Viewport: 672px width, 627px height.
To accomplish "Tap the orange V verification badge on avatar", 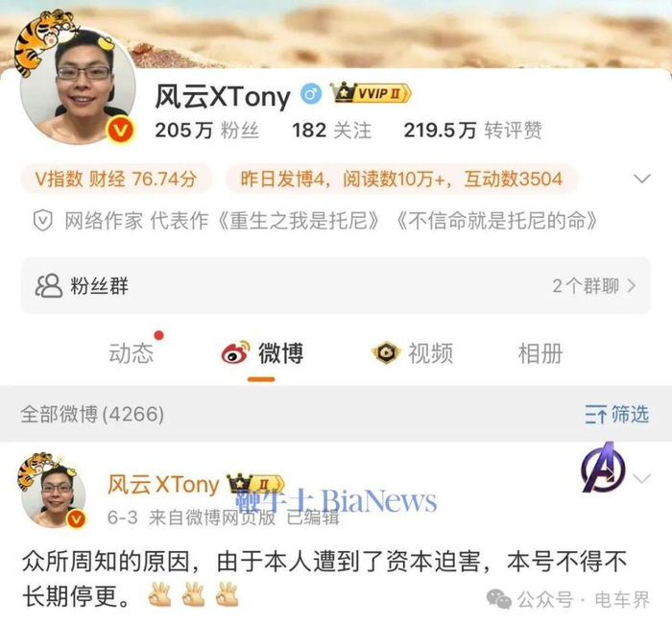I will pos(120,130).
